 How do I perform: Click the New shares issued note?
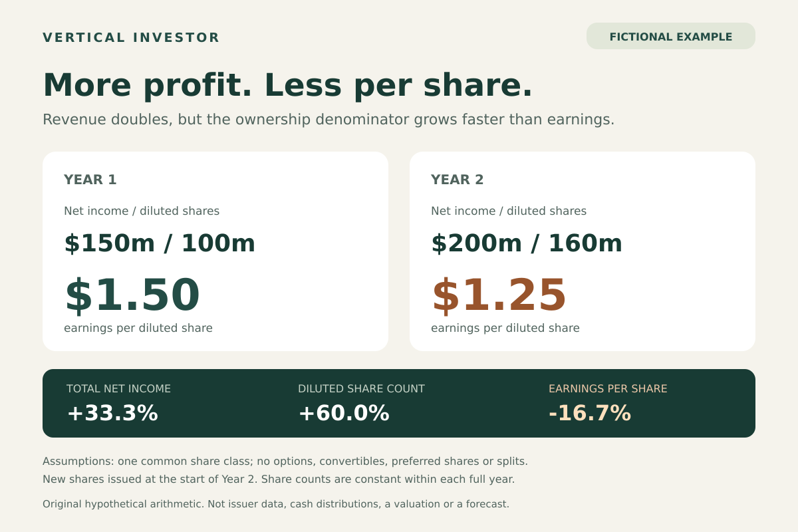click(x=279, y=479)
